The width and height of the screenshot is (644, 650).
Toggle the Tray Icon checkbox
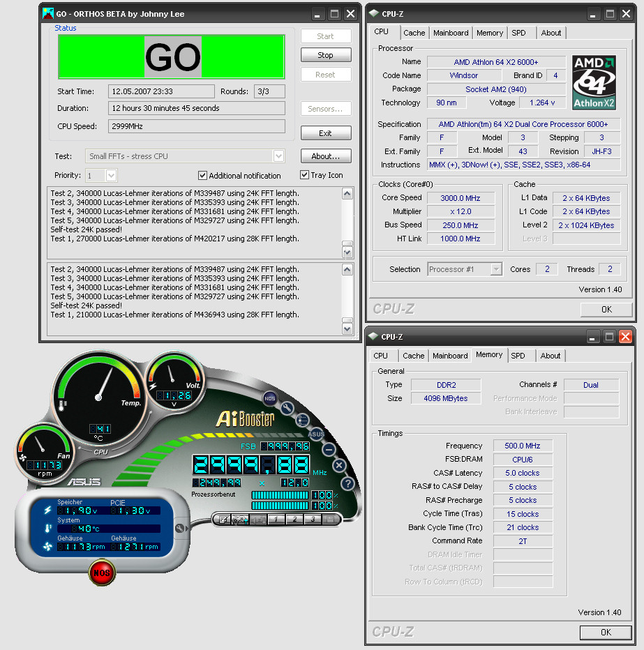(304, 175)
